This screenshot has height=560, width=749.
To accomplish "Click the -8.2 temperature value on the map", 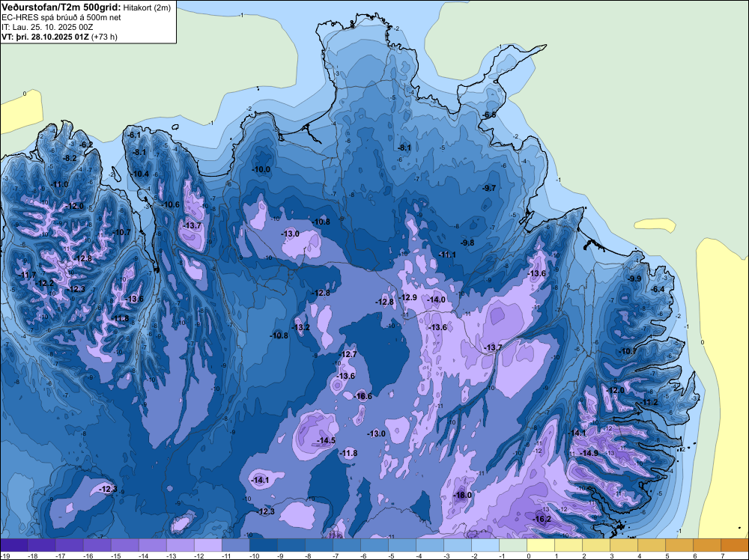I will (x=70, y=158).
